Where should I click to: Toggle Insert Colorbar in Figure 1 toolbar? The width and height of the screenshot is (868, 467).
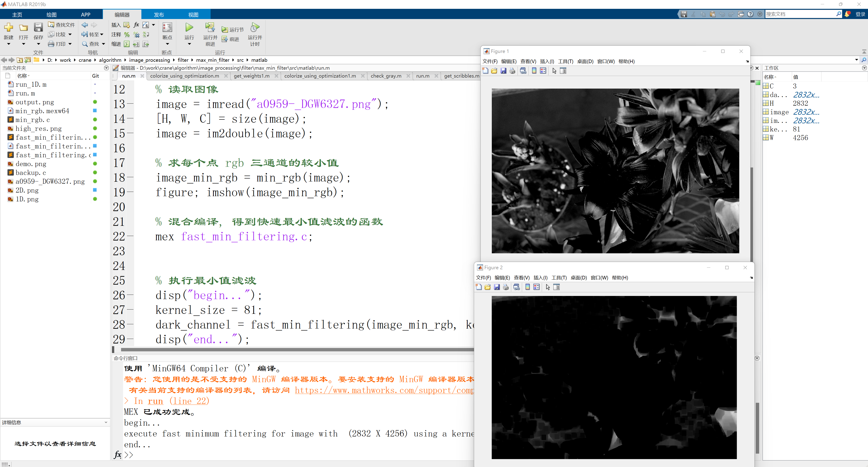[x=534, y=71]
